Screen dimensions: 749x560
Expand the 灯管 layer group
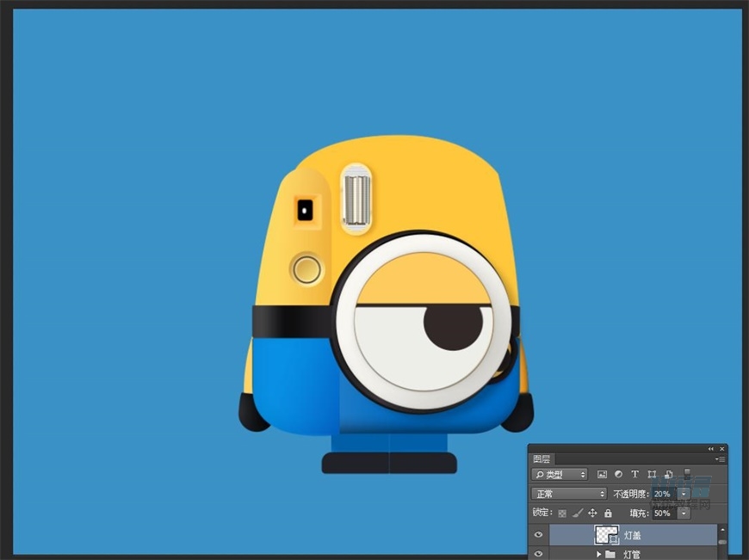click(x=598, y=555)
